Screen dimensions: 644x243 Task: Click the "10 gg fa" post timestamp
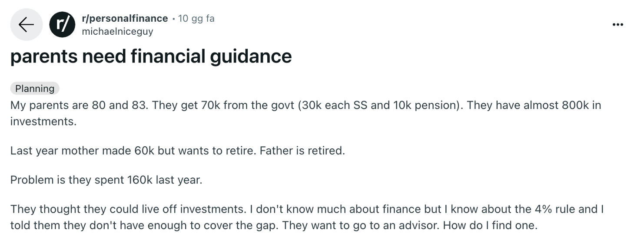[x=196, y=19]
